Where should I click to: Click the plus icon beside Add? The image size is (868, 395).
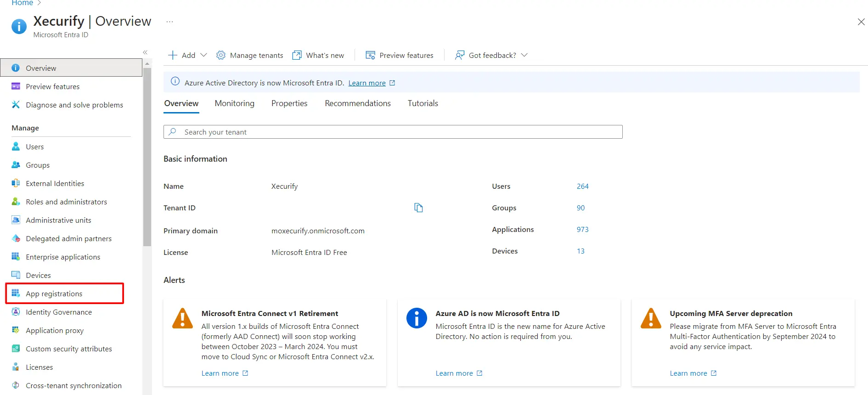pos(173,55)
